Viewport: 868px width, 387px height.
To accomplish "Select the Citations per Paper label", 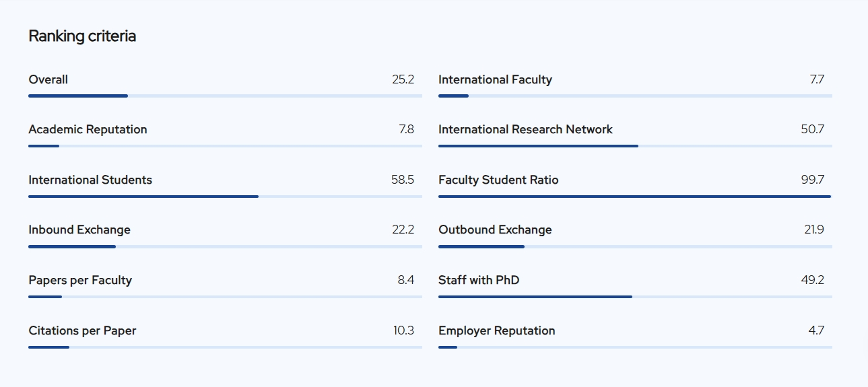I will [x=82, y=330].
